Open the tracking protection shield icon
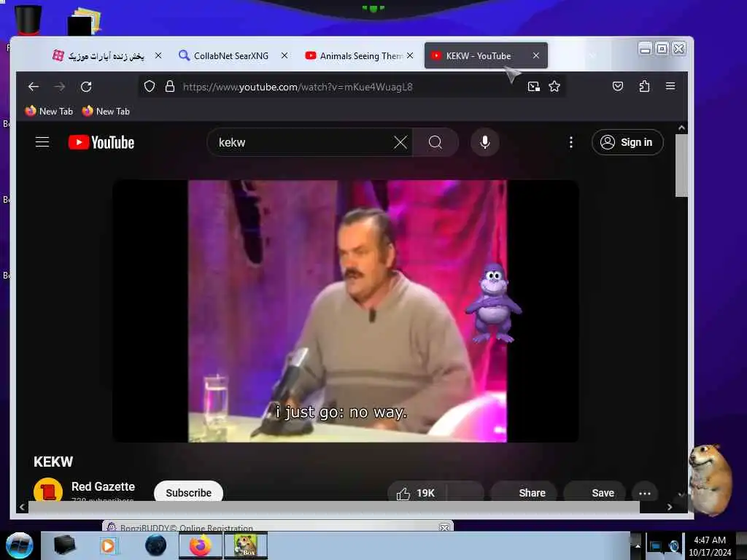This screenshot has height=560, width=747. (x=150, y=87)
